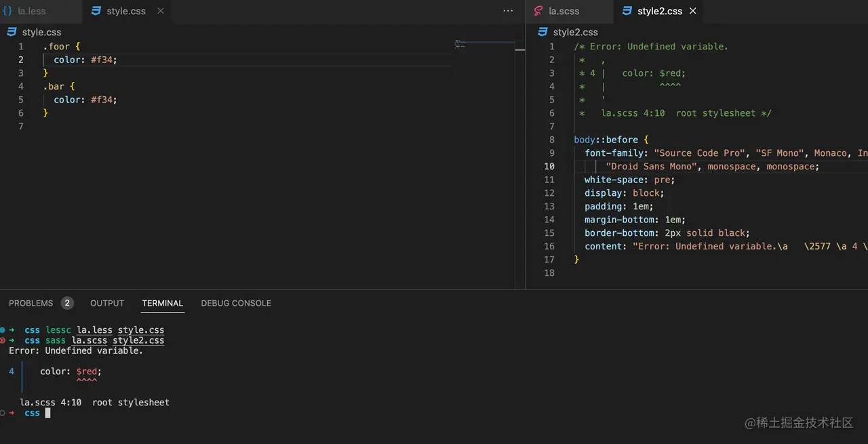Click the sass la.scss style2.css command
868x444 pixels.
tap(105, 340)
